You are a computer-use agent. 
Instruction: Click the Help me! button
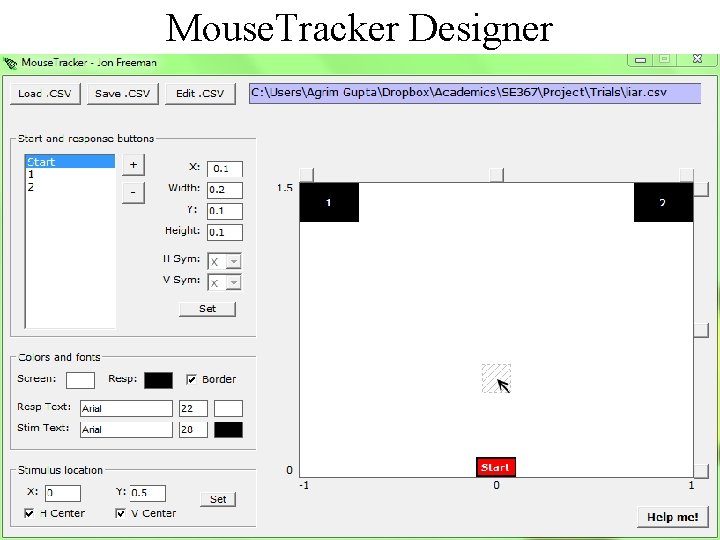673,518
